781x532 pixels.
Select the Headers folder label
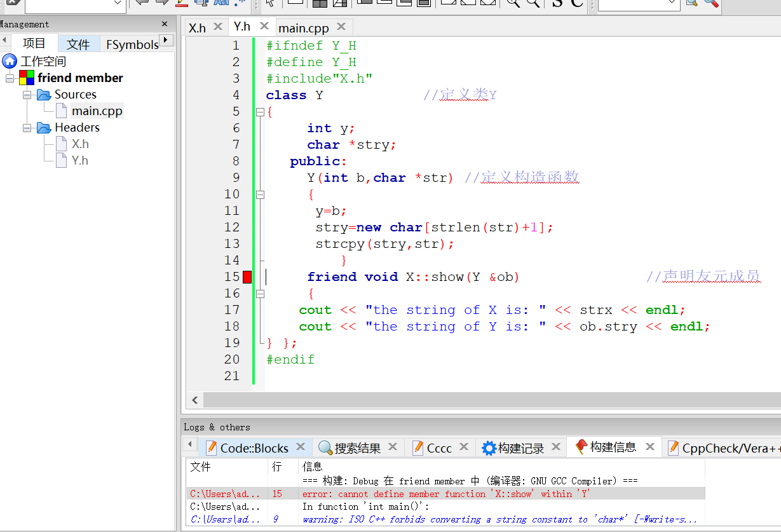tap(77, 128)
